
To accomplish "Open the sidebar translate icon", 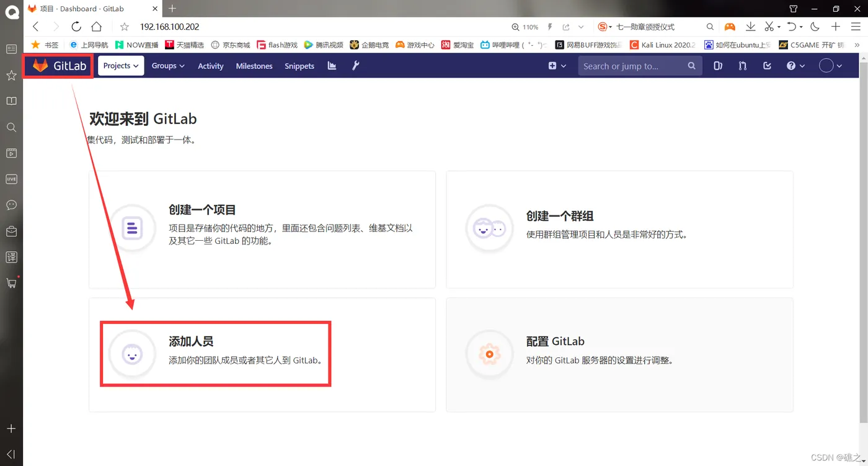I will (11, 257).
